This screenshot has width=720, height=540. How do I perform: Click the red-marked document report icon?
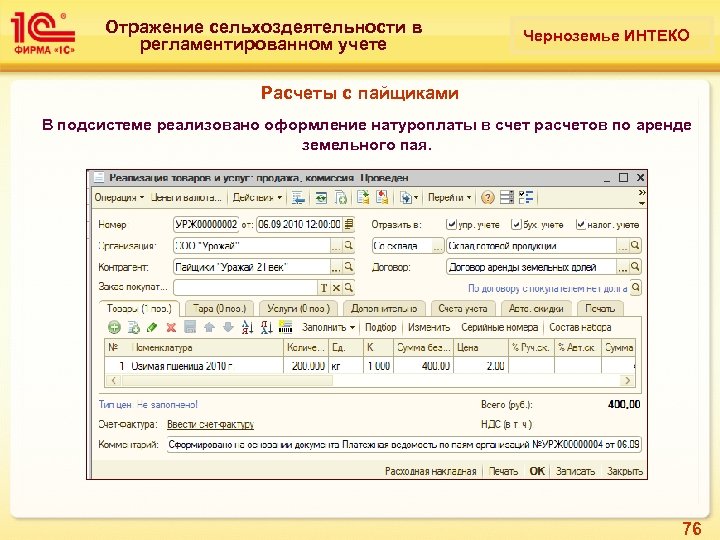382,198
